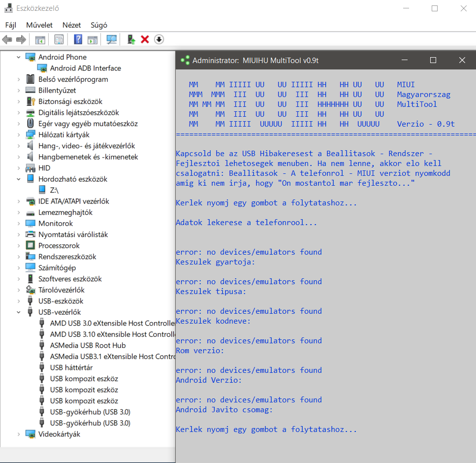
Task: Open the Súgó menu
Action: coord(99,25)
